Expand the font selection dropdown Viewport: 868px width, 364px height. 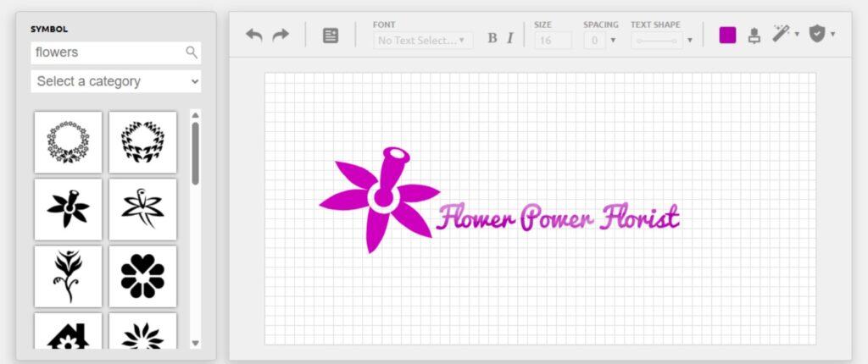coord(423,40)
